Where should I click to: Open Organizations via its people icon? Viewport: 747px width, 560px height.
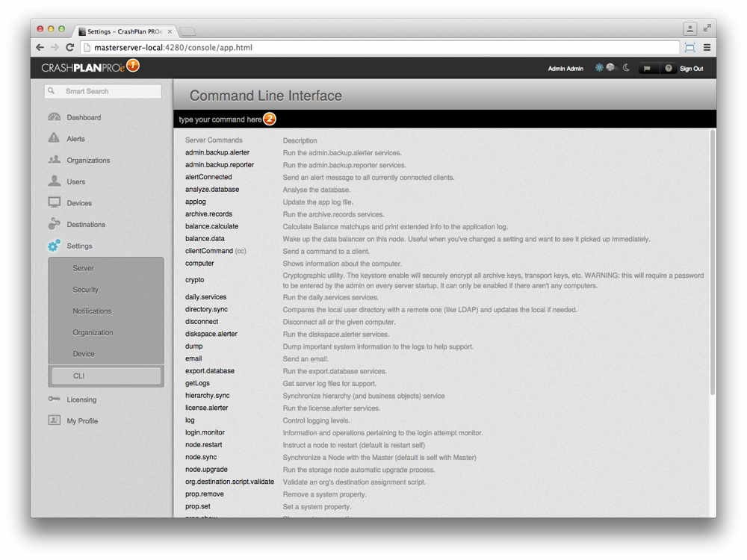pyautogui.click(x=54, y=160)
